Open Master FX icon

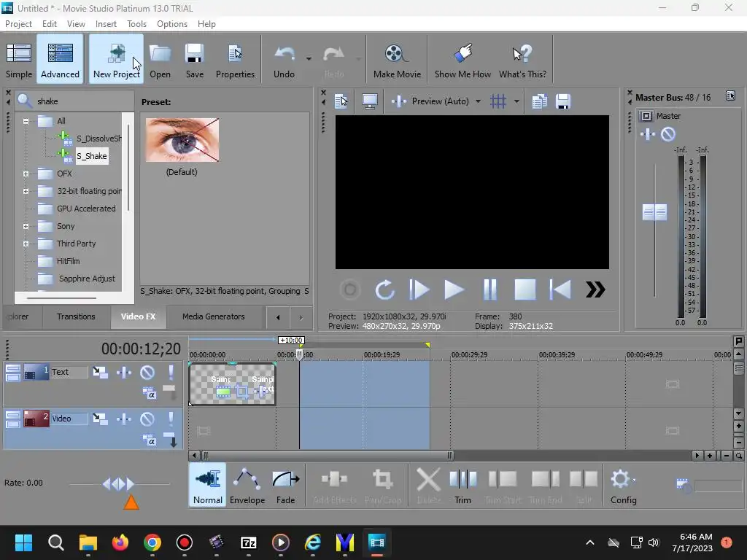(x=648, y=134)
